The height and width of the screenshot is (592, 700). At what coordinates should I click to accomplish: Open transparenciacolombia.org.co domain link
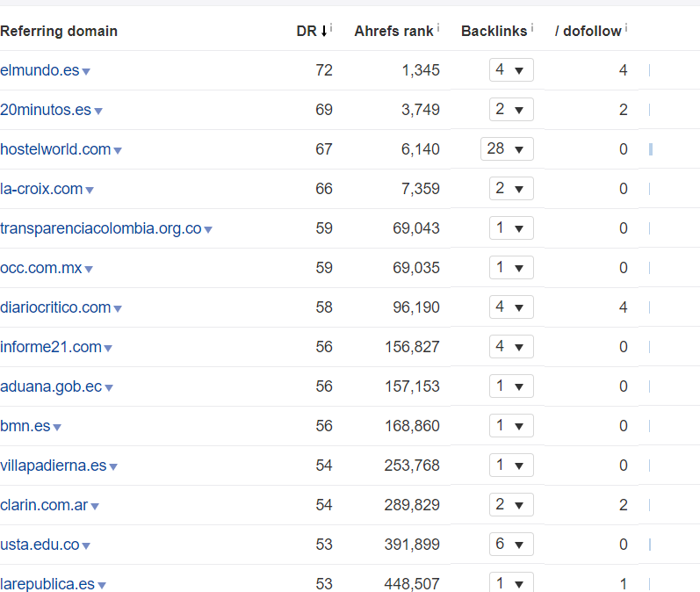(x=101, y=228)
